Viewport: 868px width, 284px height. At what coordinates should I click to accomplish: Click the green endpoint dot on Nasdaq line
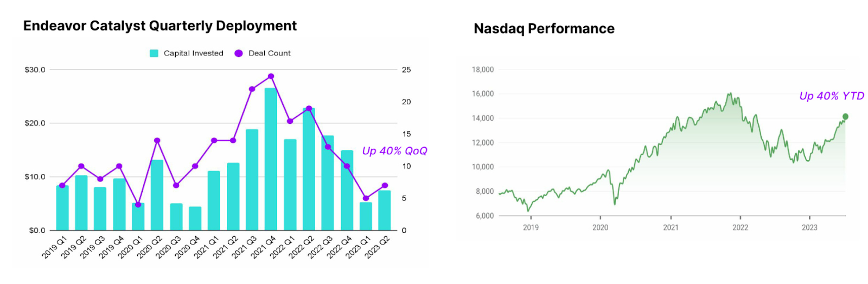coord(845,117)
